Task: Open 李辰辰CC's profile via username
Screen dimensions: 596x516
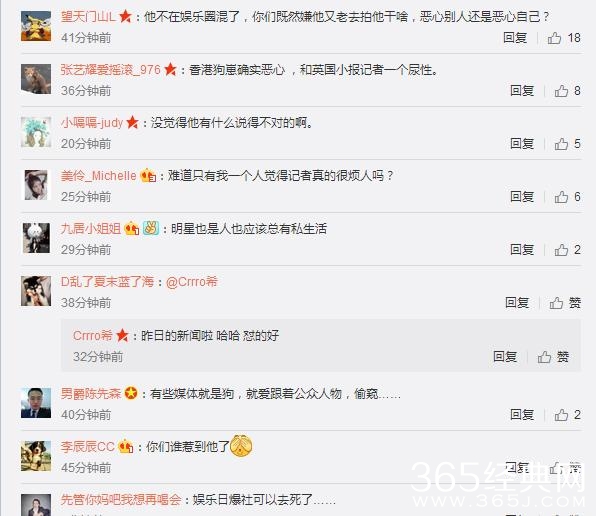Action: click(x=88, y=446)
